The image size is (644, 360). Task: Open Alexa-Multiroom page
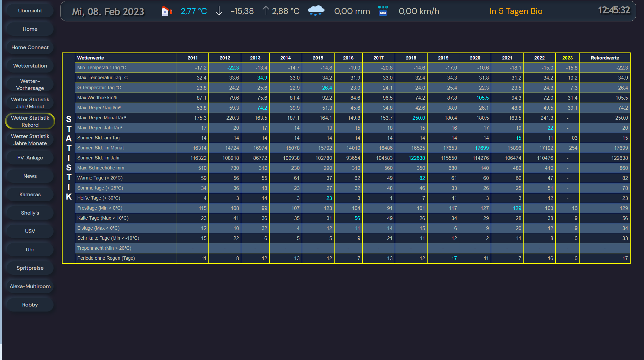coord(30,286)
